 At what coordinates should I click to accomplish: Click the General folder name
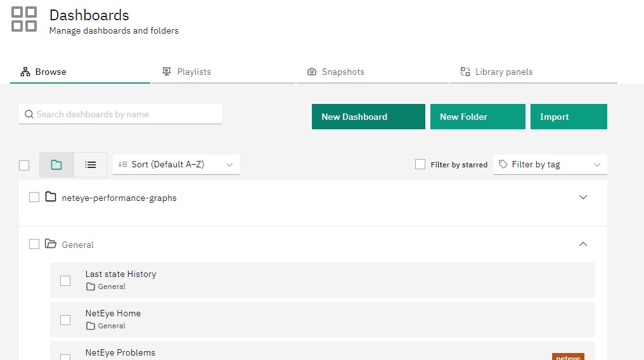click(x=77, y=245)
